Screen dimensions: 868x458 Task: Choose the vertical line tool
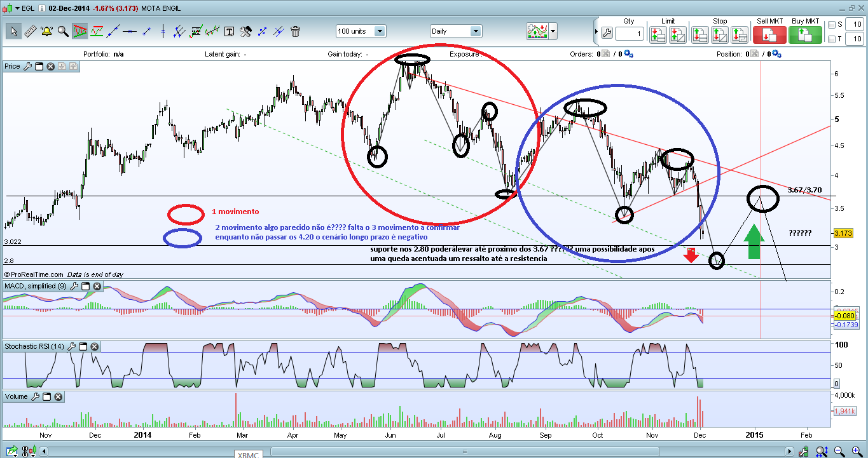pos(163,31)
